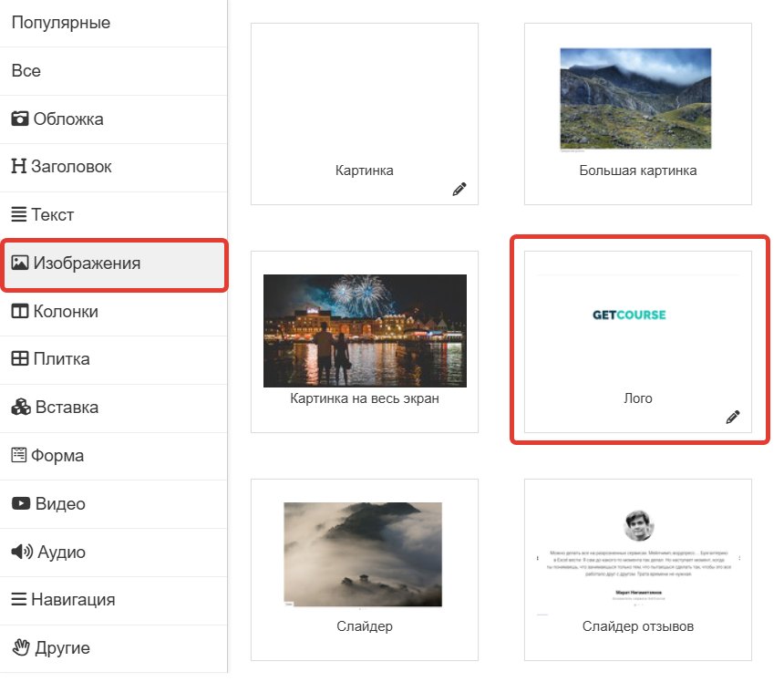Open the Видео category label
This screenshot has width=784, height=682.
pos(60,503)
